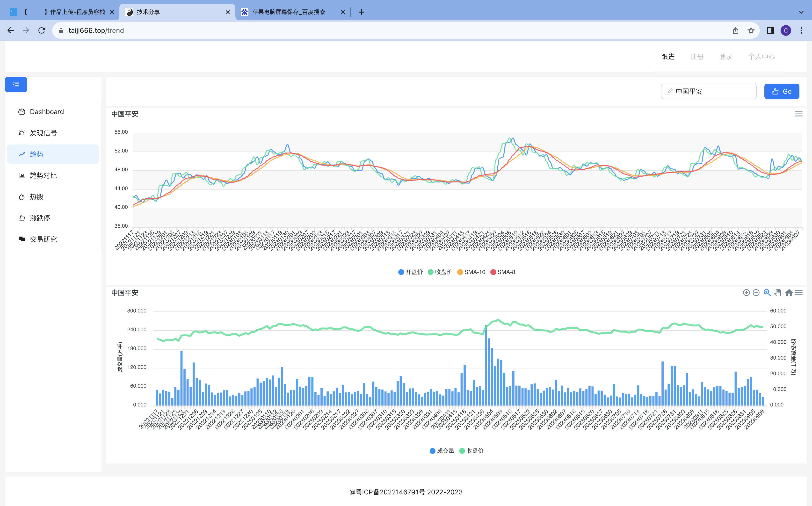812x506 pixels.
Task: Reset chart zoom with home icon
Action: 789,293
